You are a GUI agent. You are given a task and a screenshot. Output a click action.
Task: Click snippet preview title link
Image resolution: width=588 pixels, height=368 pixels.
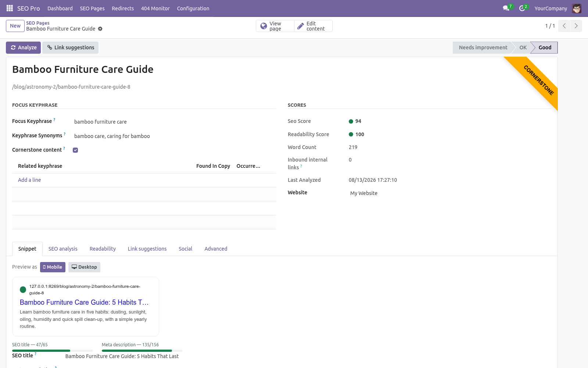tap(84, 302)
